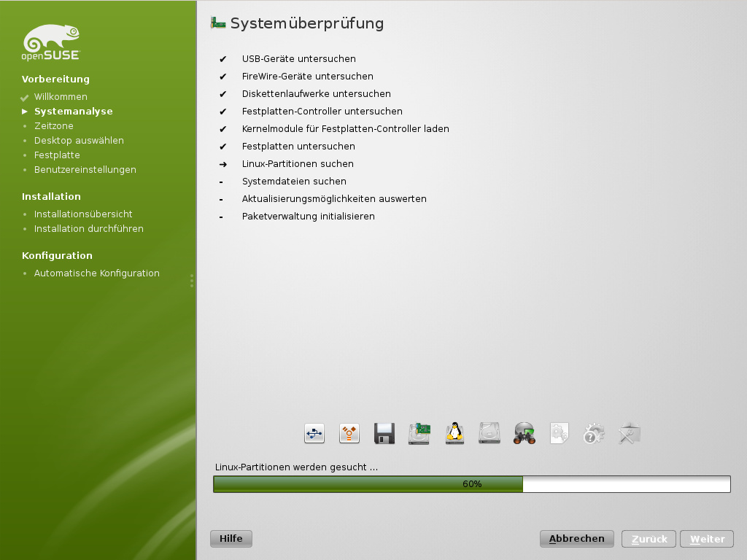The image size is (747, 560).
Task: Click checkmark beside Festplatten untersuchen
Action: [x=222, y=147]
